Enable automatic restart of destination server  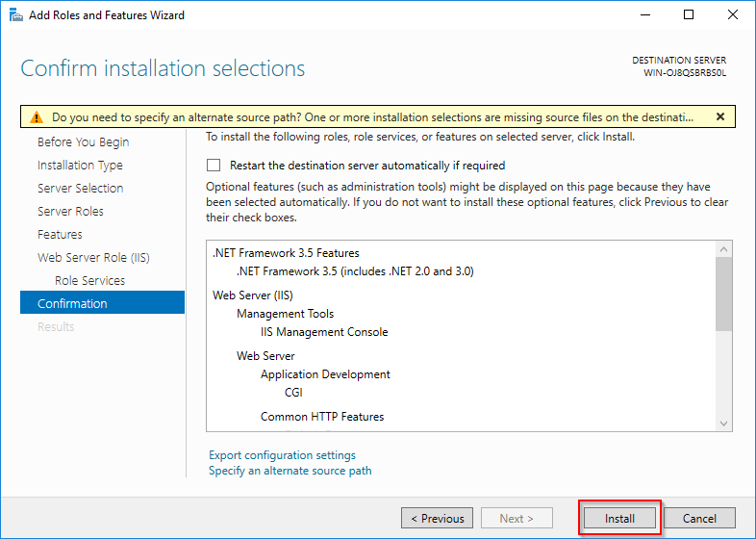(x=214, y=166)
